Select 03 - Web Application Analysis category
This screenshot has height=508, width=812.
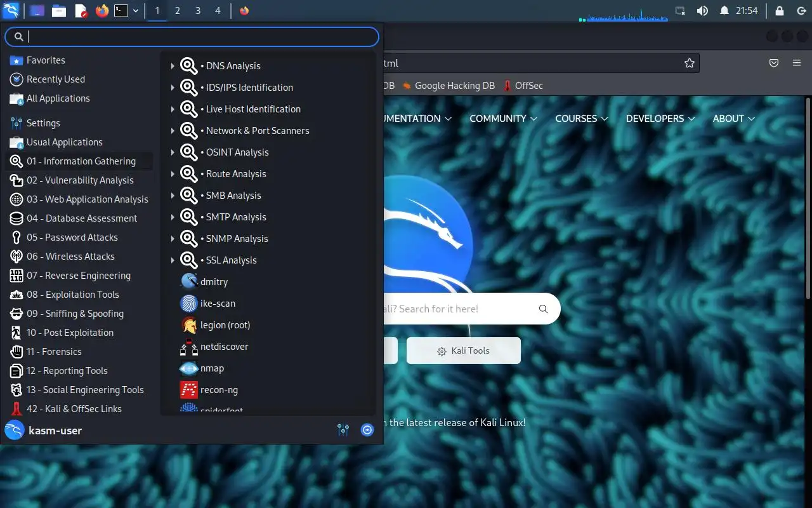tap(79, 199)
